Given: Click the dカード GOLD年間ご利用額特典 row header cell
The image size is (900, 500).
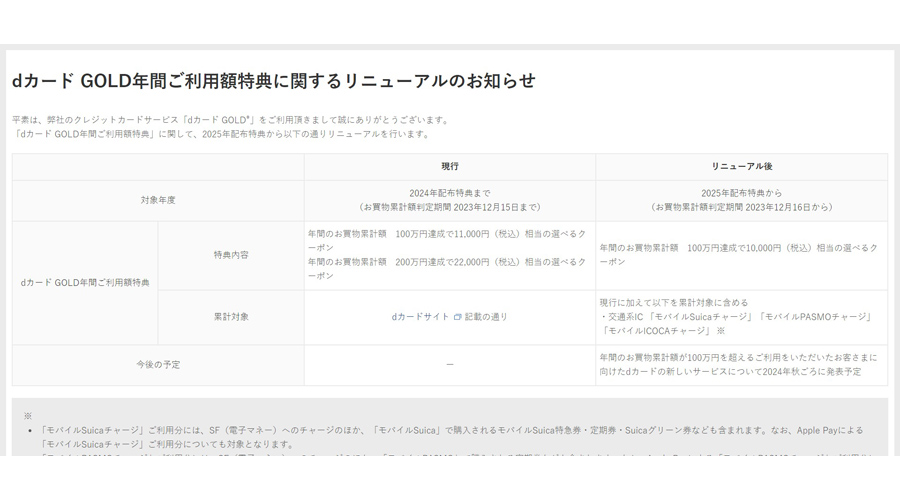Looking at the screenshot, I should 85,282.
